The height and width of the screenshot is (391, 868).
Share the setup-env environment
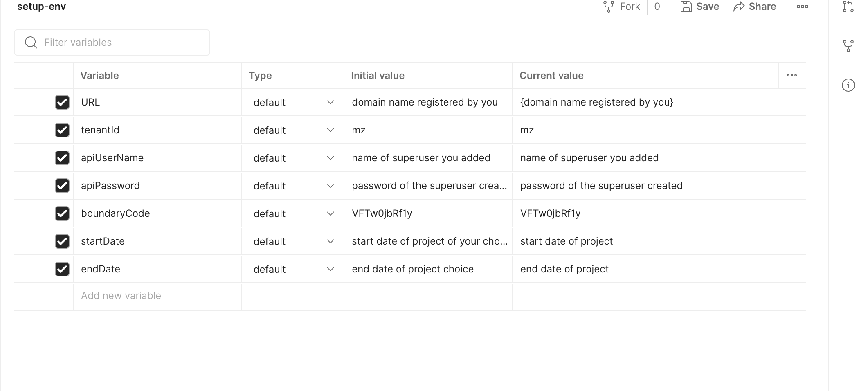point(755,7)
